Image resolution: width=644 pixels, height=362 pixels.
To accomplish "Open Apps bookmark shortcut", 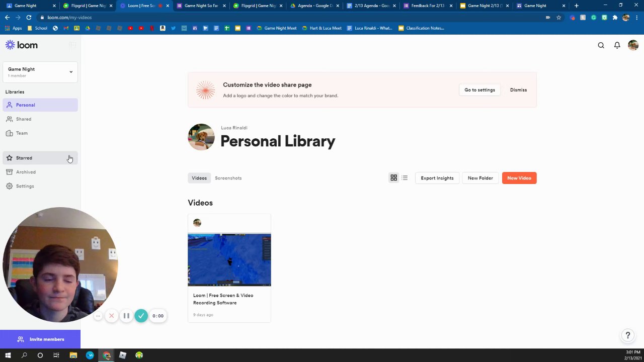I will [x=14, y=28].
